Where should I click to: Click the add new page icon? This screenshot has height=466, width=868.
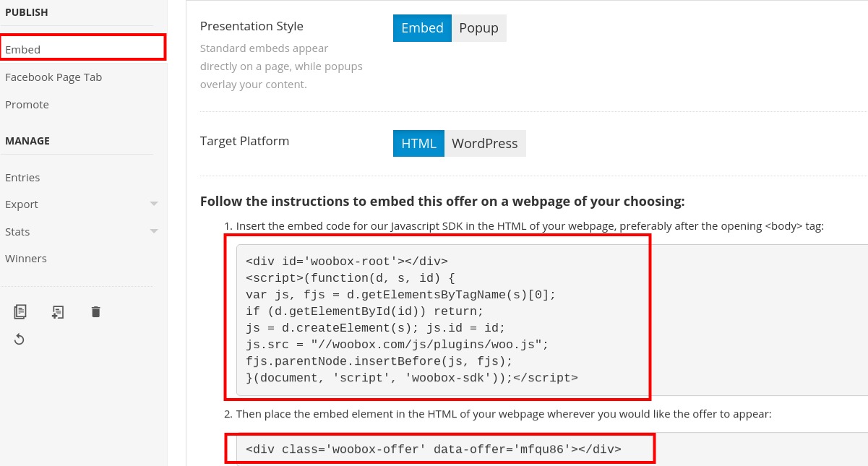pyautogui.click(x=58, y=311)
